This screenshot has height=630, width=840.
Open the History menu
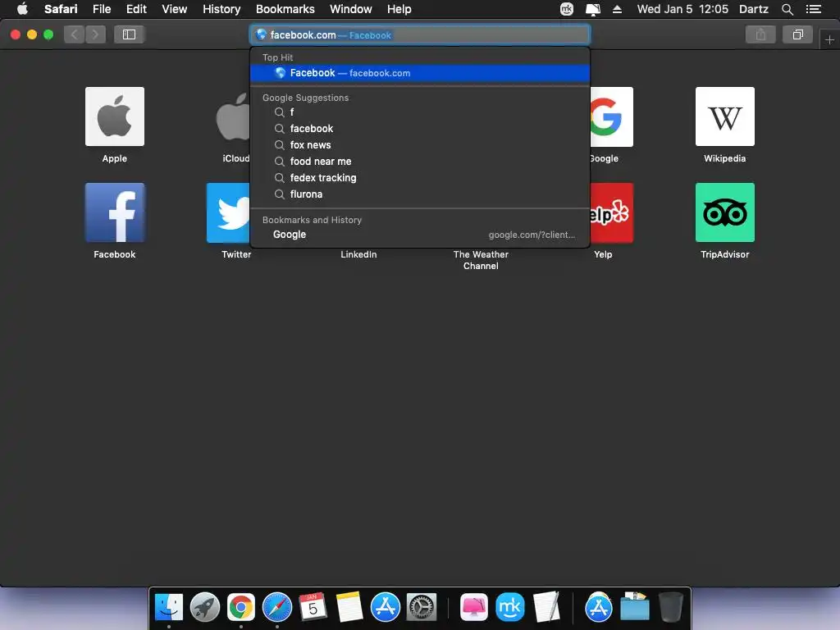(x=221, y=9)
